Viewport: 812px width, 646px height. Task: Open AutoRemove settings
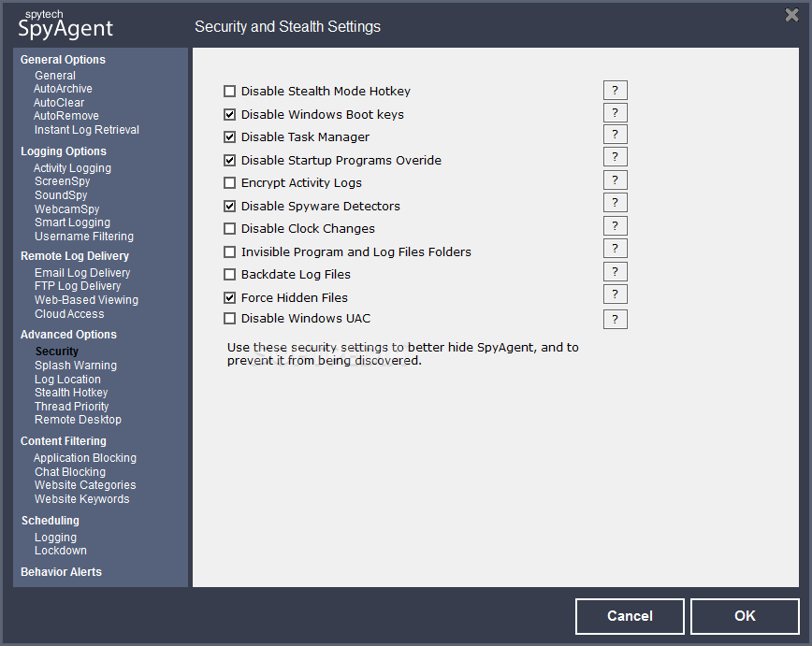(65, 116)
